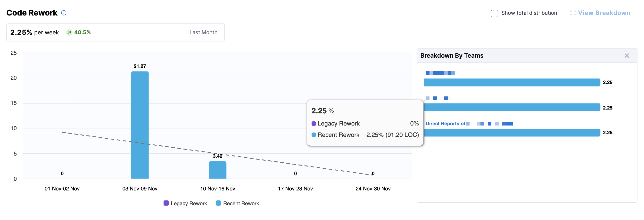Click the 17 Nov-23 Nov axis label
Viewport: 644px width, 220px height.
295,189
